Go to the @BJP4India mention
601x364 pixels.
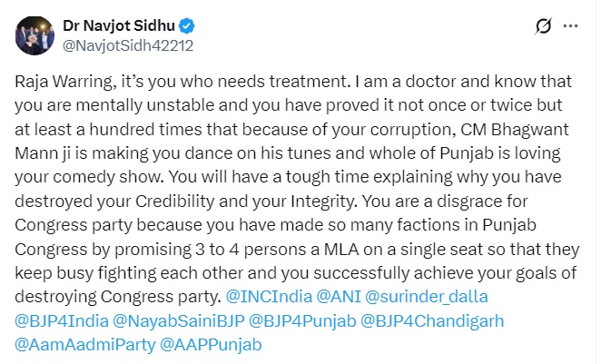60,320
